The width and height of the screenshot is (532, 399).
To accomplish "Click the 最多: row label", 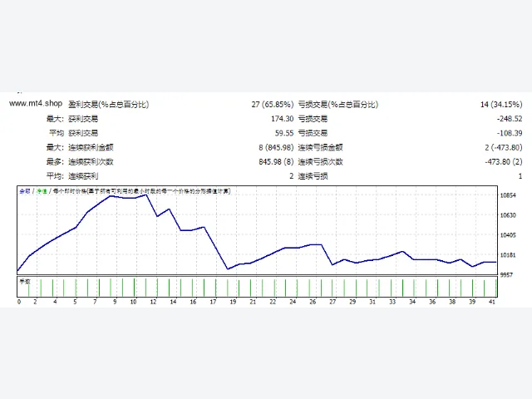I will (55, 161).
